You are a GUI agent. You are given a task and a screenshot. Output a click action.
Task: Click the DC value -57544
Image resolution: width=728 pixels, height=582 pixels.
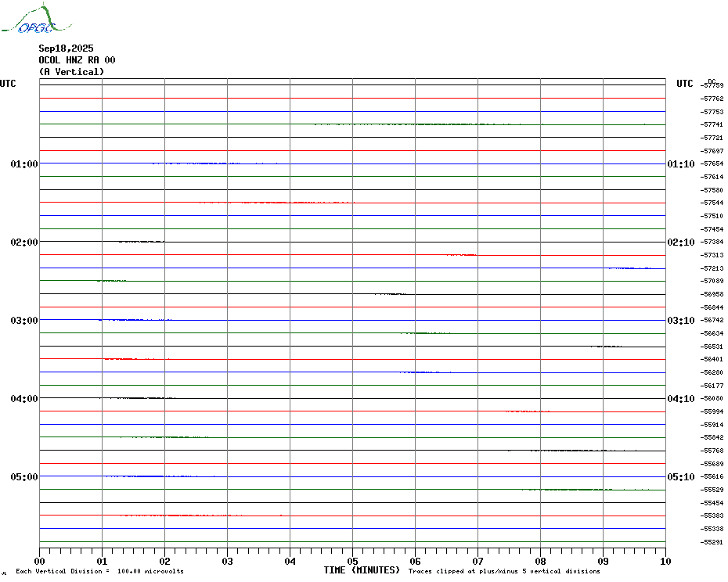click(x=712, y=203)
